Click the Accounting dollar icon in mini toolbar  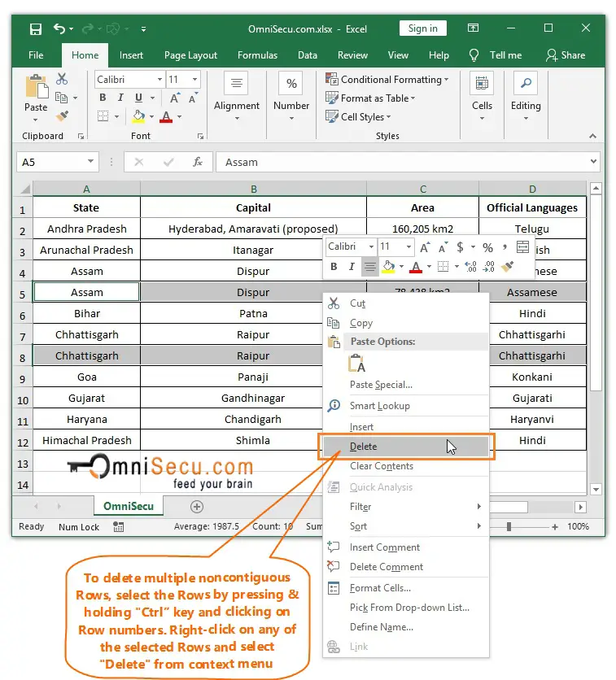tap(461, 247)
